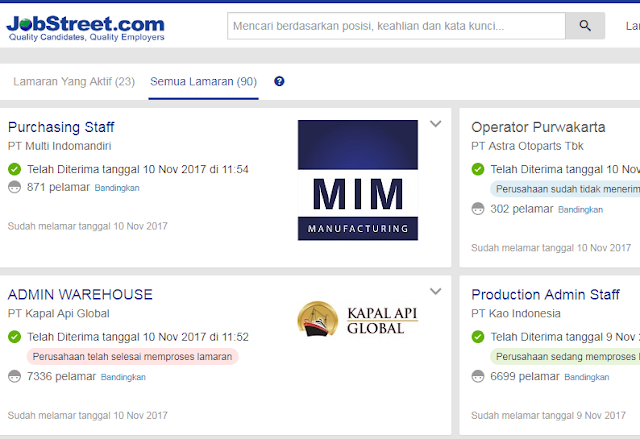Image resolution: width=640 pixels, height=439 pixels.
Task: Click applicant icon beside 7336 pelamar
Action: point(14,376)
